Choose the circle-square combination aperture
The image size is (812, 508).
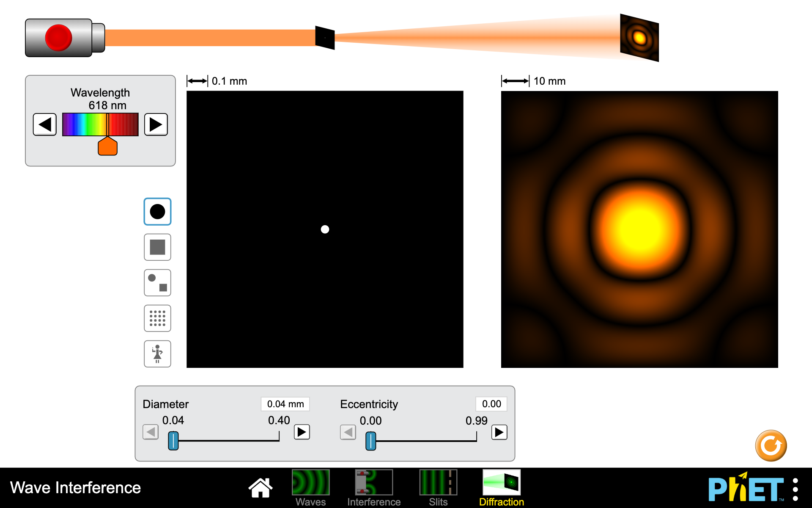tap(157, 282)
